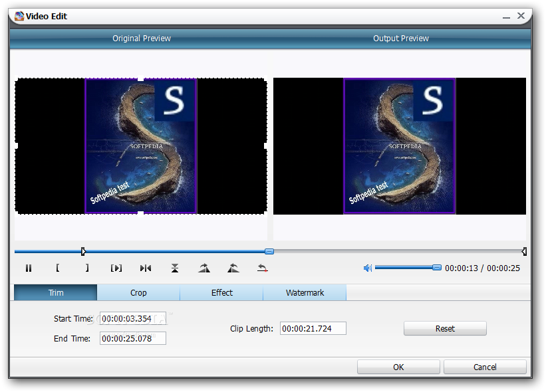Click the undo icon with red dot
Screen dimensions: 546x392
[x=263, y=268]
